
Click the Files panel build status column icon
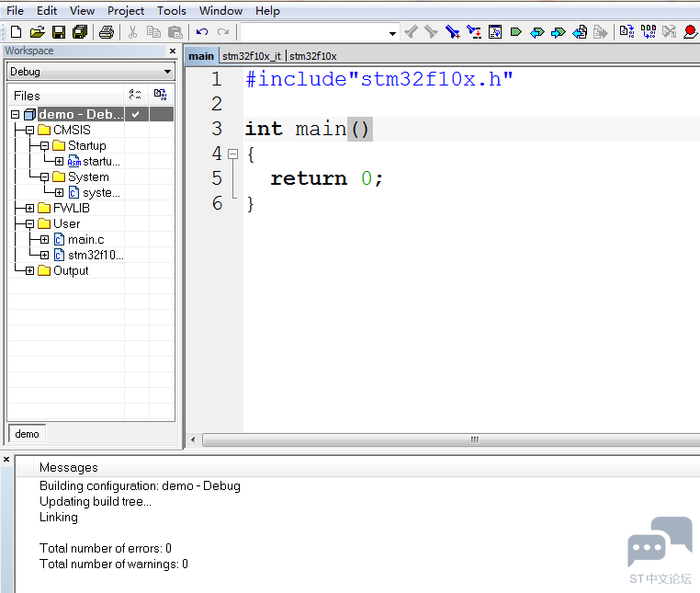(x=160, y=95)
